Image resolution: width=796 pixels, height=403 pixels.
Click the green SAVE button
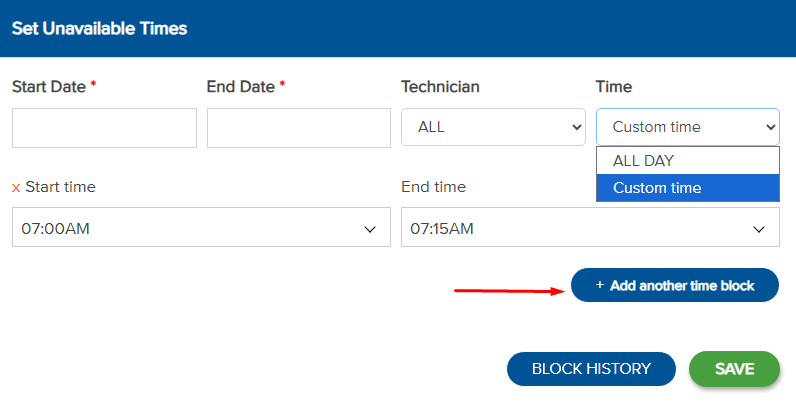(734, 369)
